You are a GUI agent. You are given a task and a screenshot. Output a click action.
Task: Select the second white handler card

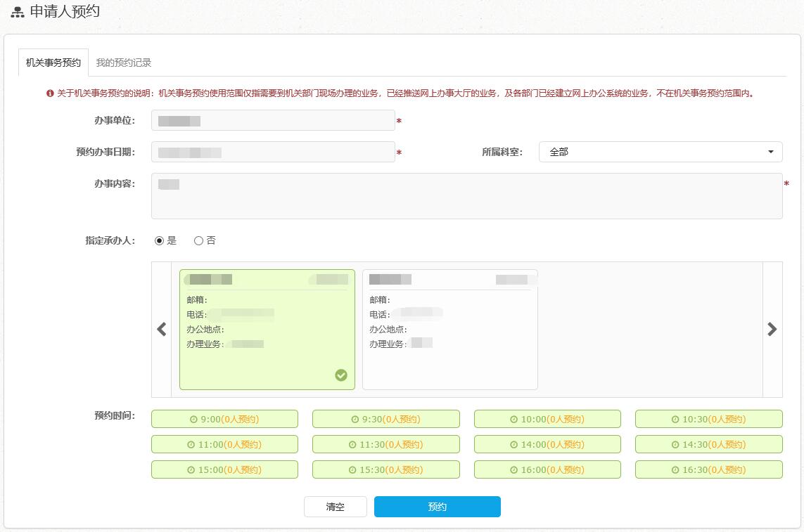pyautogui.click(x=450, y=330)
